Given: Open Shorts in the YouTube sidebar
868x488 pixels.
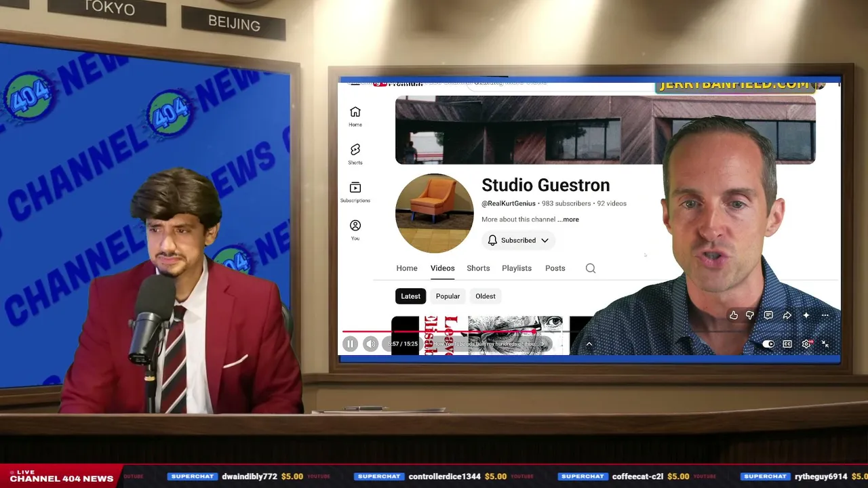Looking at the screenshot, I should pos(355,154).
